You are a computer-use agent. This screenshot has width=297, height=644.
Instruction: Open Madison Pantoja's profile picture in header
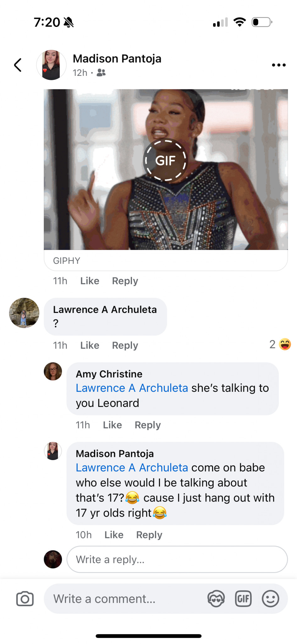click(51, 65)
